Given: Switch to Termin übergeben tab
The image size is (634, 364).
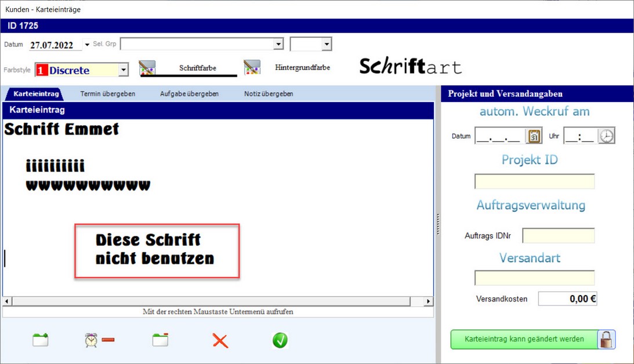Looking at the screenshot, I should click(x=108, y=93).
